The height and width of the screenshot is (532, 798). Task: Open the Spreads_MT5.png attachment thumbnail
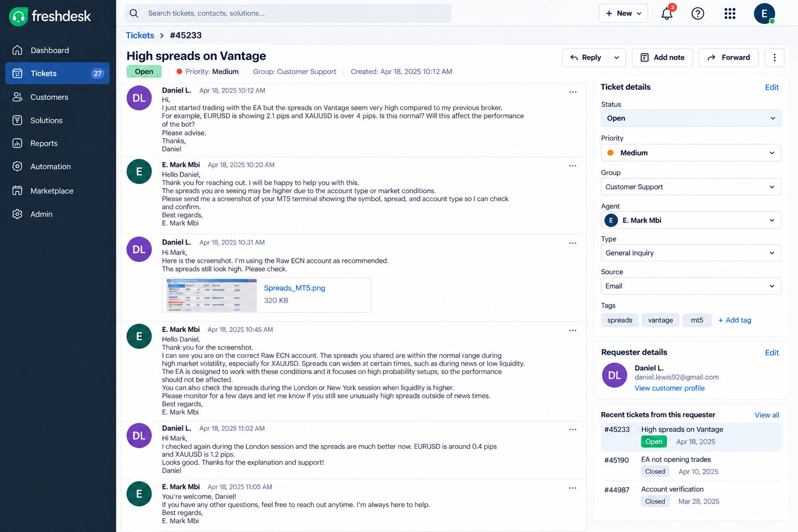click(211, 295)
